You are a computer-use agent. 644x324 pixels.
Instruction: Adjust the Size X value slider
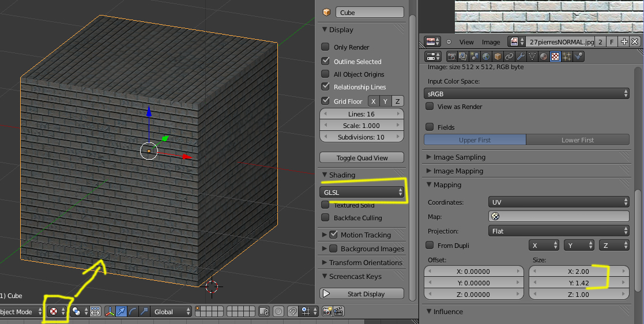[x=579, y=272]
